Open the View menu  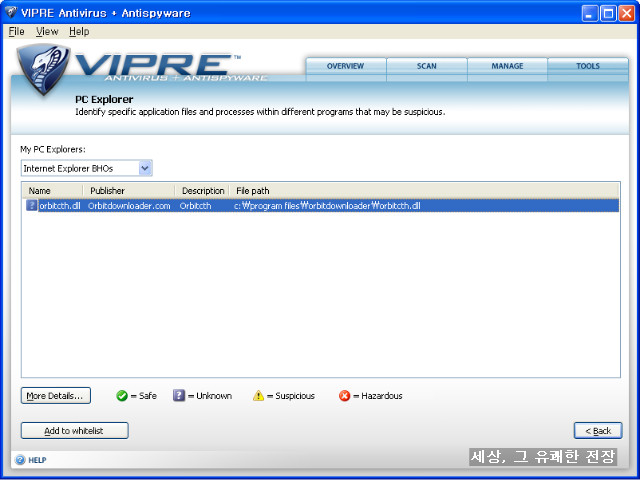point(47,31)
